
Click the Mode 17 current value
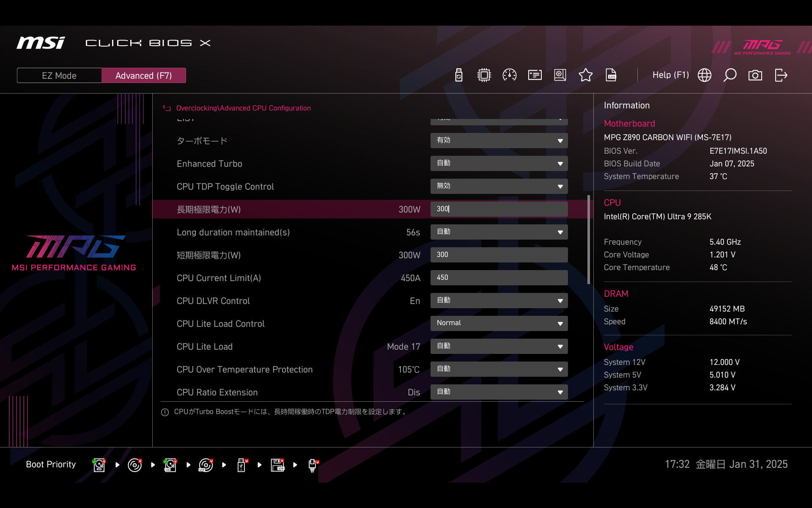[403, 347]
